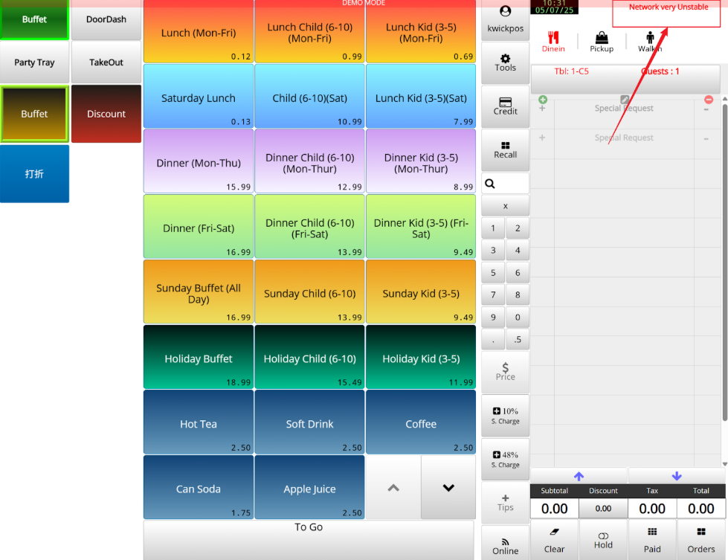Add Lunch (Mon-Fri) to the order
This screenshot has height=560, width=728.
click(199, 33)
